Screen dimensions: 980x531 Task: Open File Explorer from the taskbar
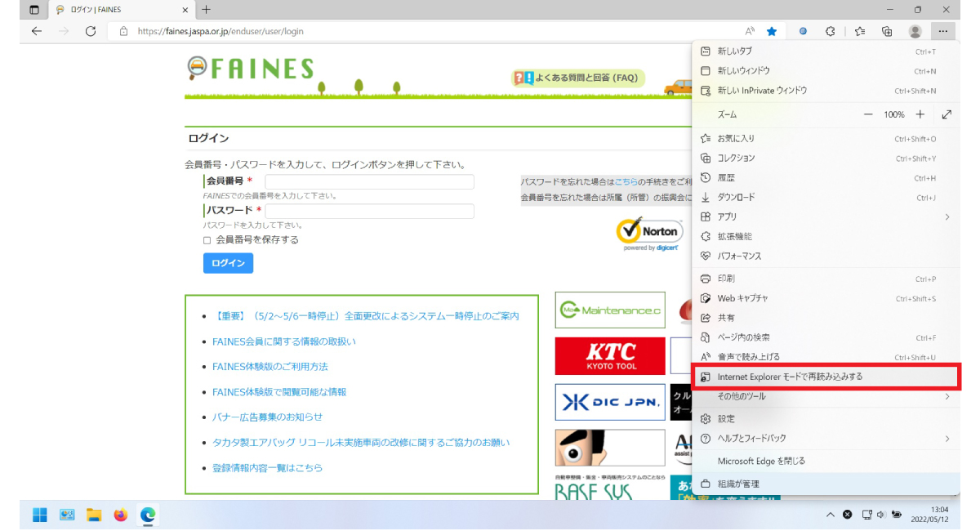click(94, 515)
